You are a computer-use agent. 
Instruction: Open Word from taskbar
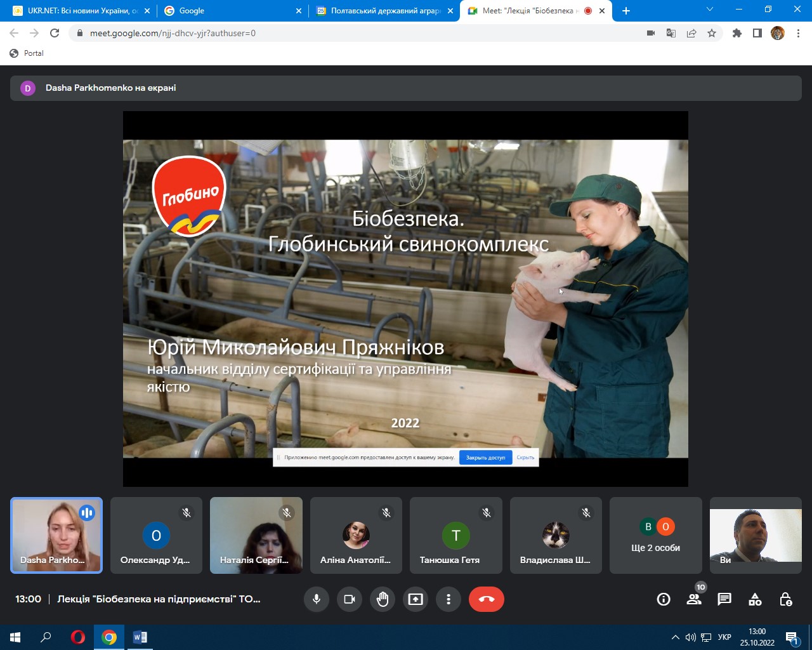(140, 637)
